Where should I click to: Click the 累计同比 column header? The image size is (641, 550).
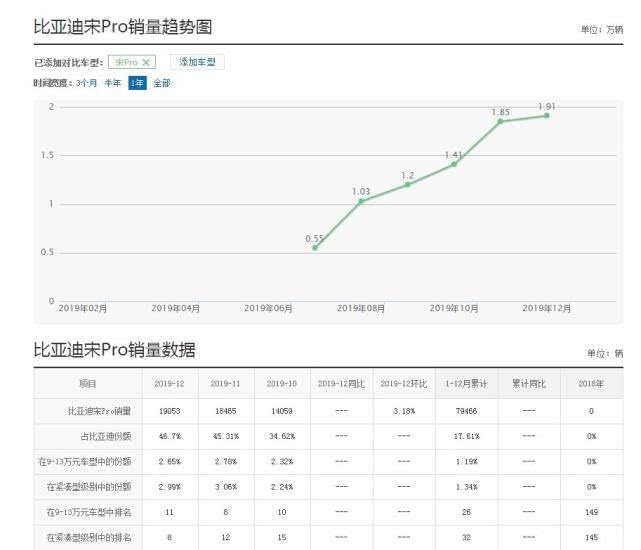pyautogui.click(x=529, y=384)
